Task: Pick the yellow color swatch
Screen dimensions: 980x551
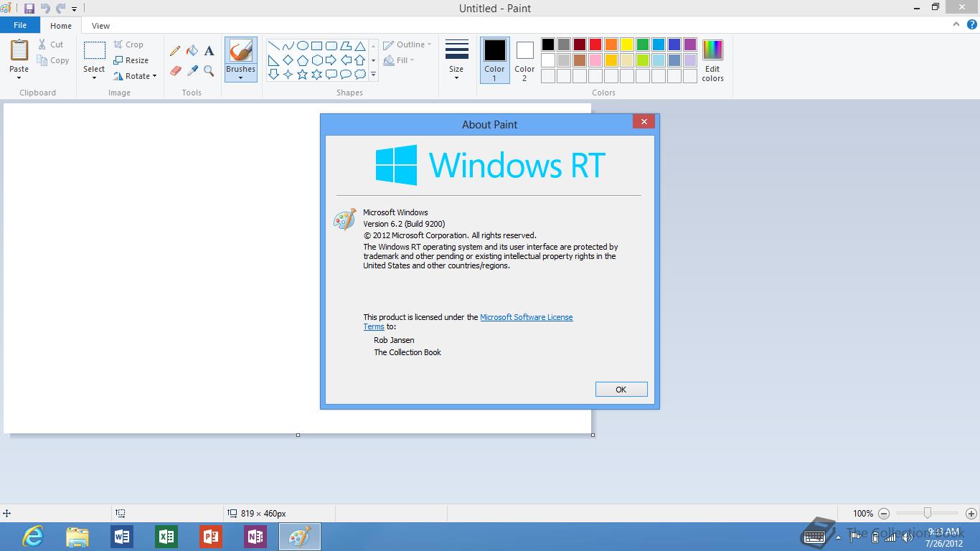Action: coord(627,44)
